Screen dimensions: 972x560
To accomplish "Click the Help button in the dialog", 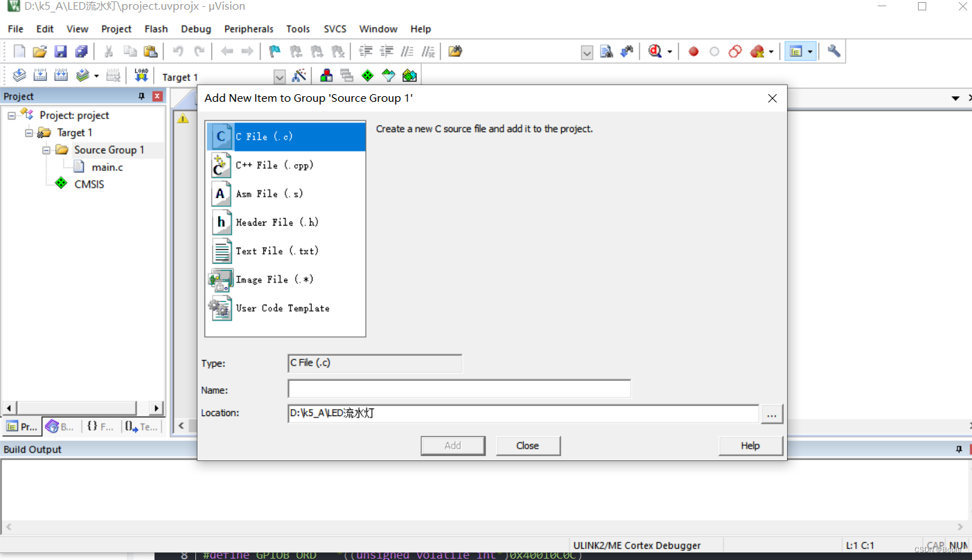I will [x=750, y=446].
